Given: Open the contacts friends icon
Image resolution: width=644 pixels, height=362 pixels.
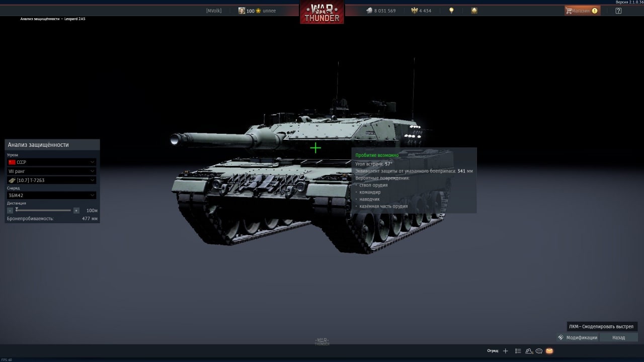Looking at the screenshot, I should point(529,351).
